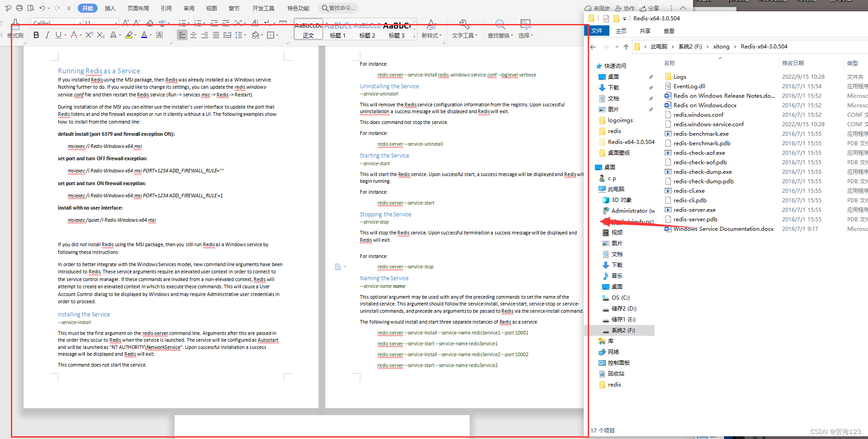Click the phonetic guide wén icon
The width and height of the screenshot is (868, 439).
point(162,23)
